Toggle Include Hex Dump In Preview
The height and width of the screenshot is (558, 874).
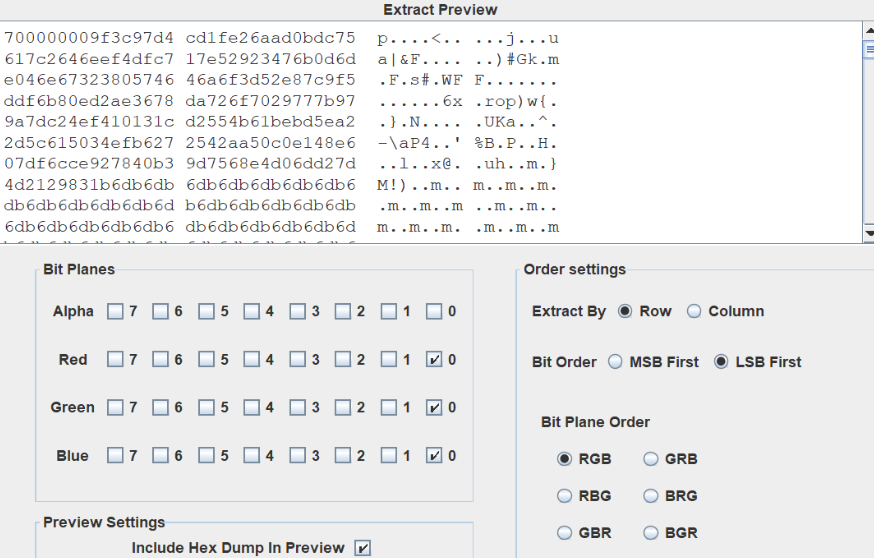[362, 548]
